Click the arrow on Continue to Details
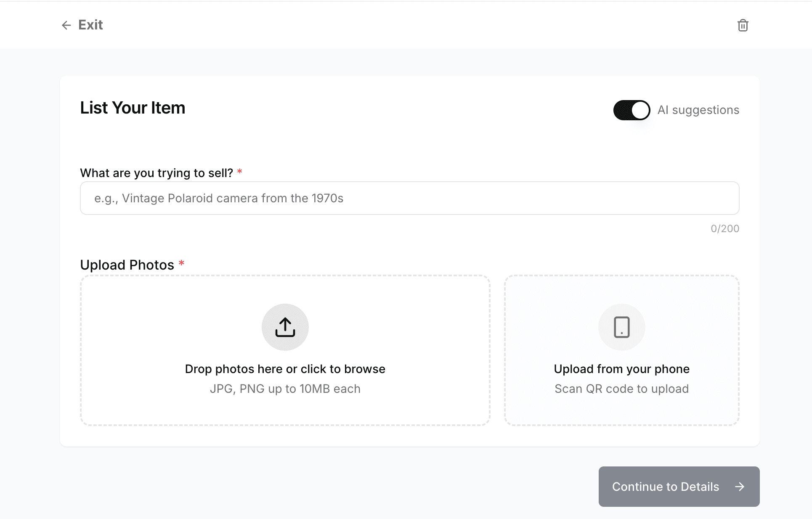This screenshot has width=812, height=519. coord(740,487)
